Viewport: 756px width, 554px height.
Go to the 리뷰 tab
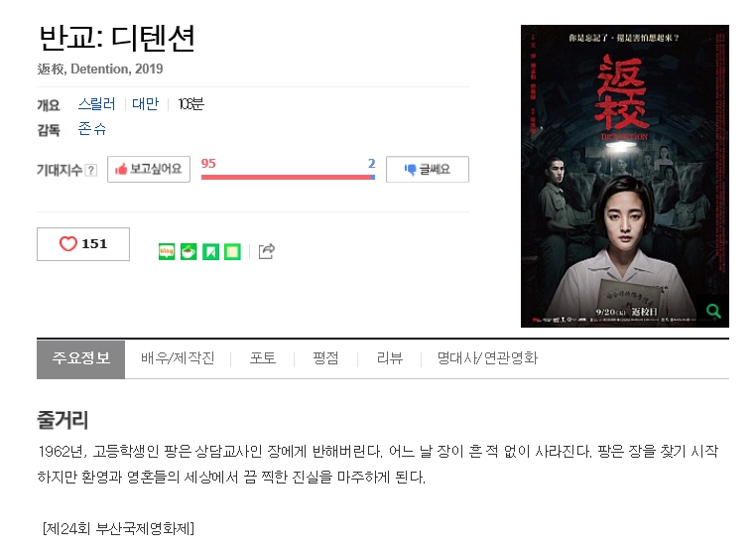(390, 358)
